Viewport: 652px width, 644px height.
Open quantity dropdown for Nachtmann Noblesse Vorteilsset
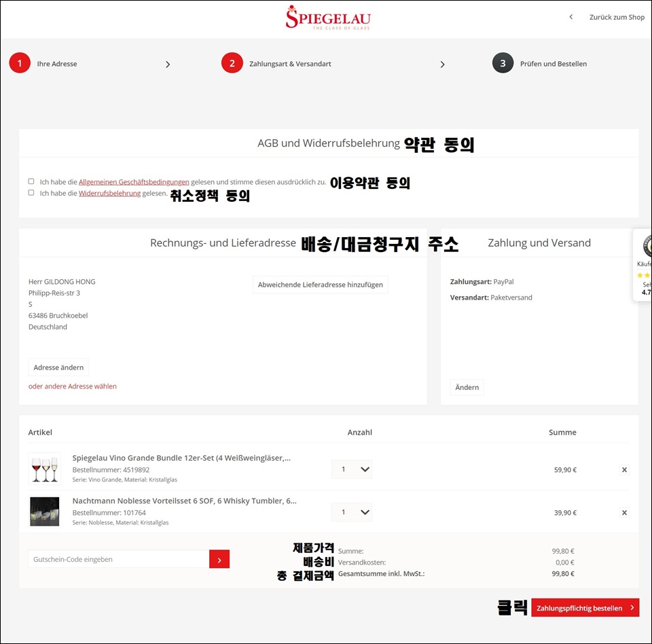[x=352, y=512]
